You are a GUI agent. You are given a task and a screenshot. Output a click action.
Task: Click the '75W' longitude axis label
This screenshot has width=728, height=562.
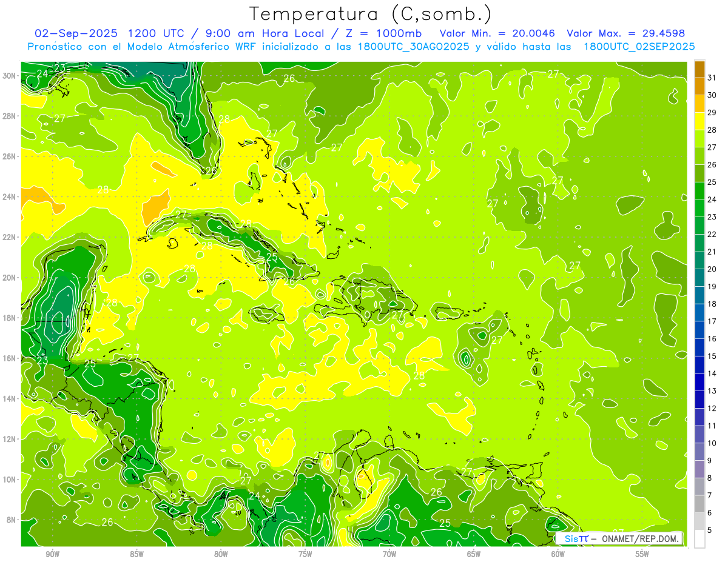(305, 554)
